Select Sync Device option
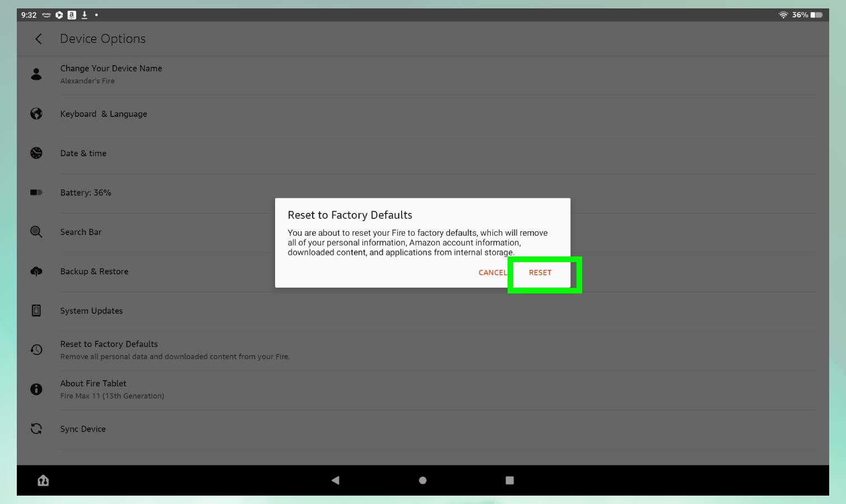This screenshot has width=846, height=504. click(x=423, y=428)
